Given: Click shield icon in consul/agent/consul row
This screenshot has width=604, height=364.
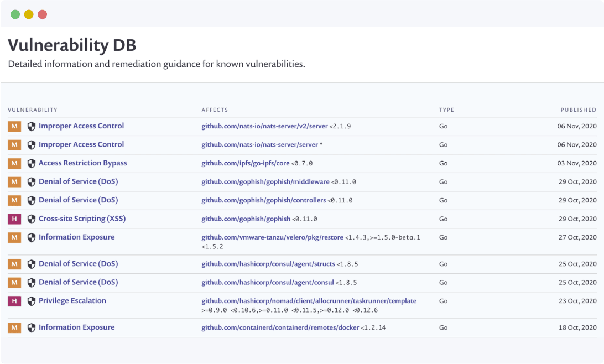Looking at the screenshot, I should (x=32, y=282).
